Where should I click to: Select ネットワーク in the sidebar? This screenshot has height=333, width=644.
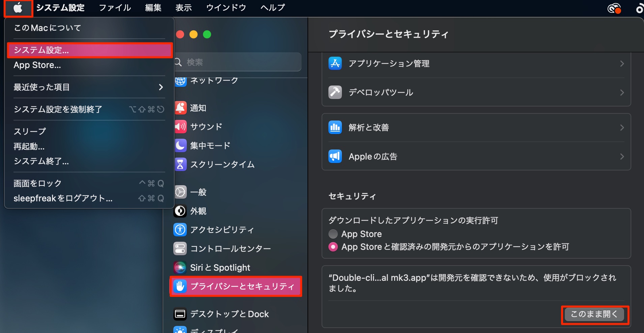click(x=214, y=80)
